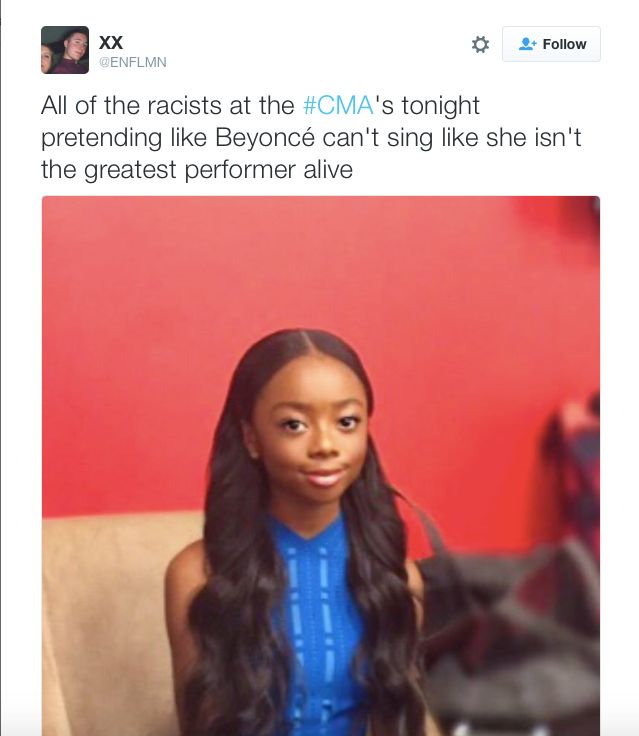Click the word "tonight" in tweet text
639x736 pixels.
440,106
